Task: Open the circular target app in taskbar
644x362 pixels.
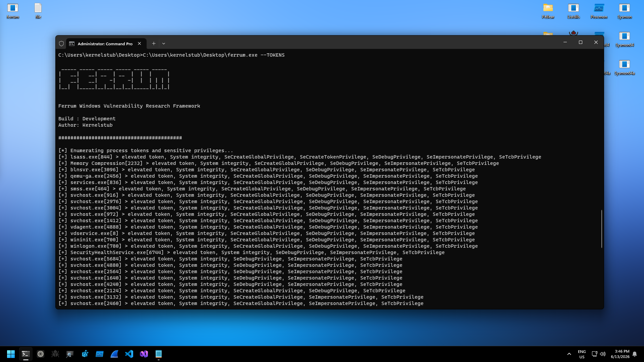Action: click(x=41, y=354)
